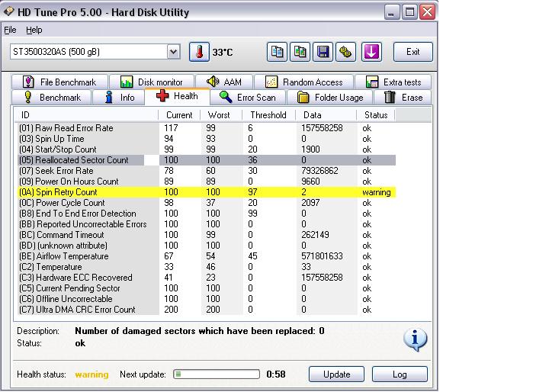This screenshot has width=549, height=392.
Task: Click the blue info balloon icon
Action: pyautogui.click(x=415, y=339)
